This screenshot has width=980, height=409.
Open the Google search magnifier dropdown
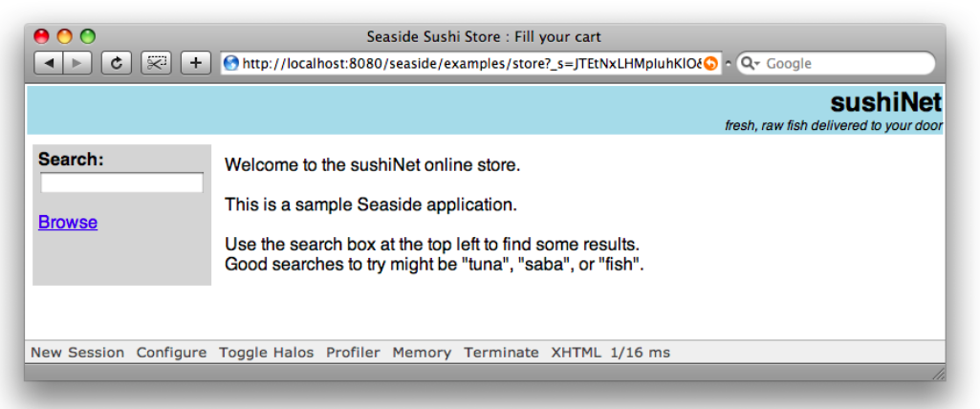tap(751, 63)
